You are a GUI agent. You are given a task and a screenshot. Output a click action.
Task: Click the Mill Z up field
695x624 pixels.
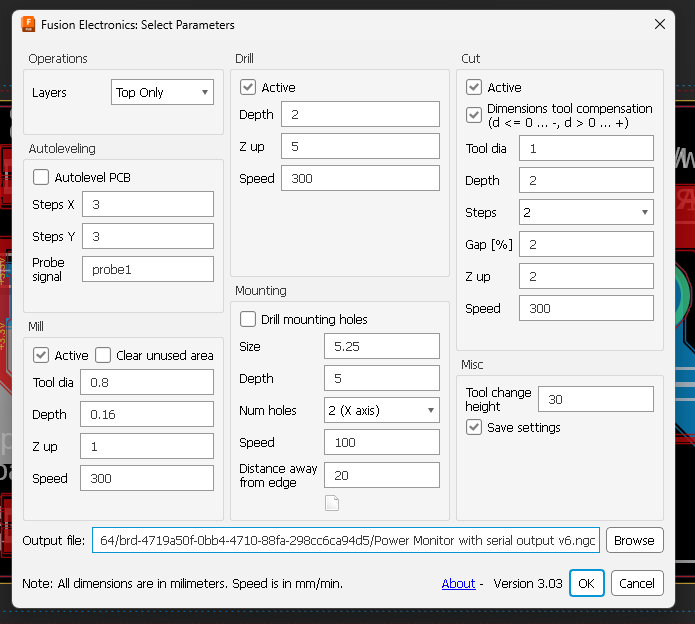pos(147,446)
